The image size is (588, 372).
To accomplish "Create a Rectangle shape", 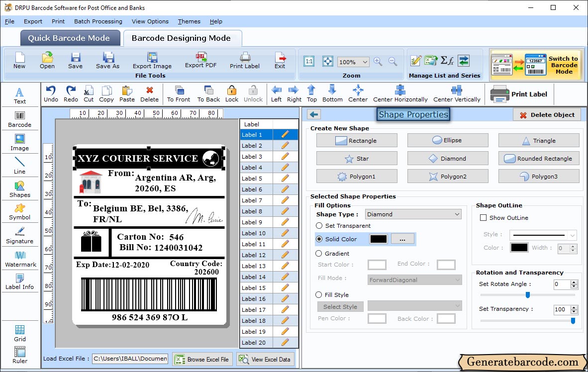I will [x=357, y=141].
